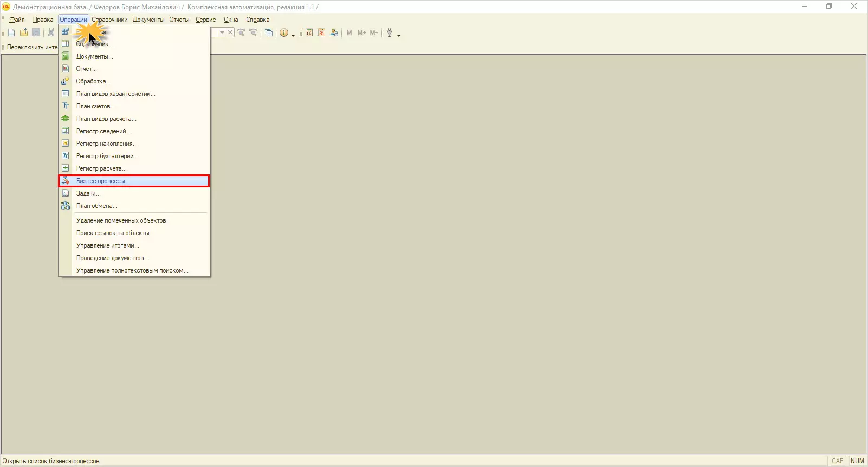
Task: Choose the Обработка... menu entry
Action: (x=134, y=81)
